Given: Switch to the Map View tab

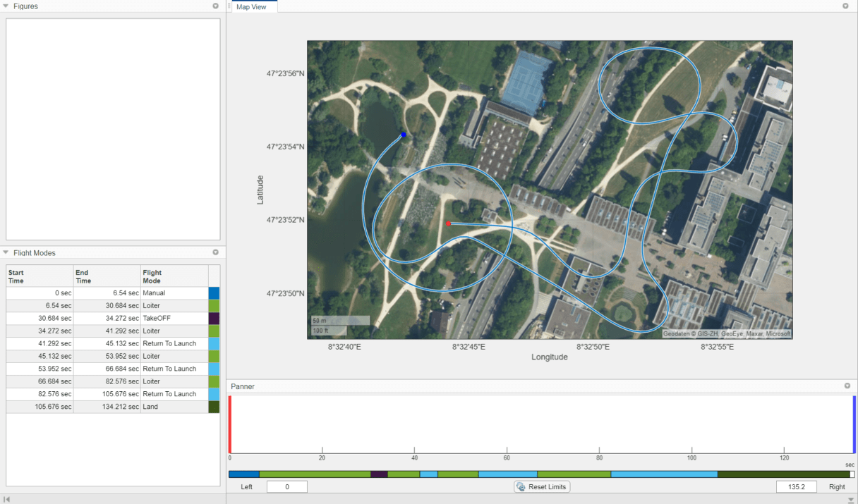Looking at the screenshot, I should coord(253,6).
